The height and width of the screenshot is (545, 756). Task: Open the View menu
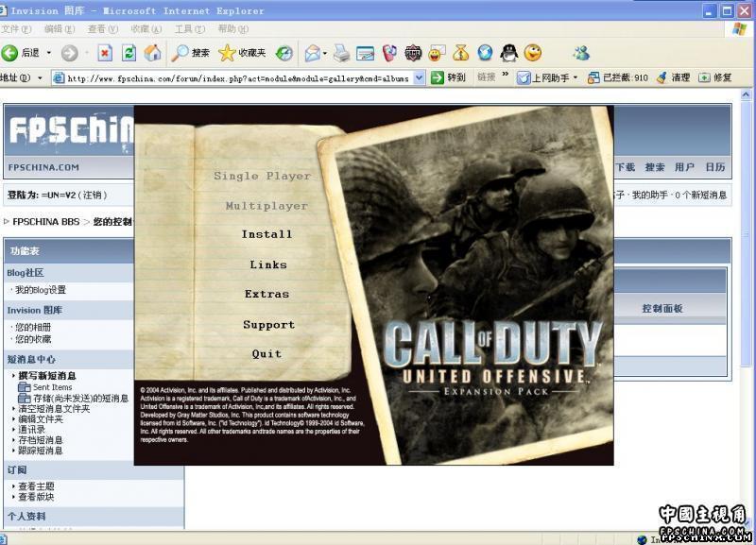(x=103, y=29)
